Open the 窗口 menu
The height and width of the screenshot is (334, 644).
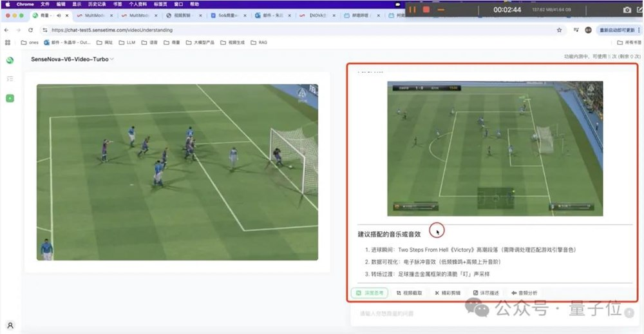(178, 4)
